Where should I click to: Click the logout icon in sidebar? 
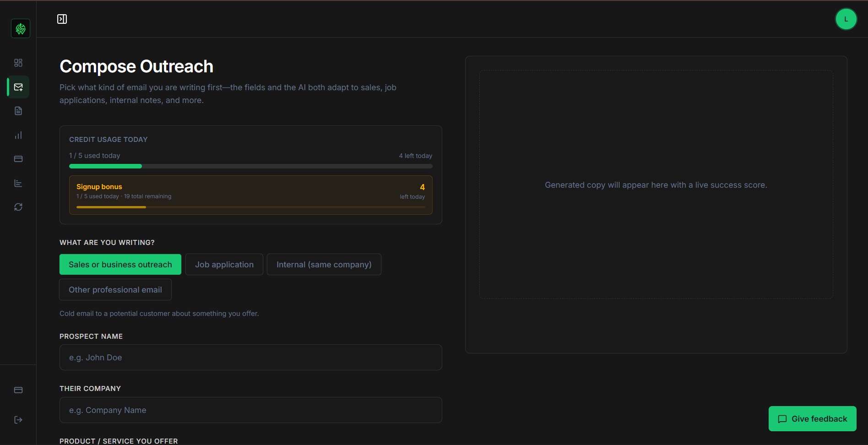pyautogui.click(x=18, y=420)
